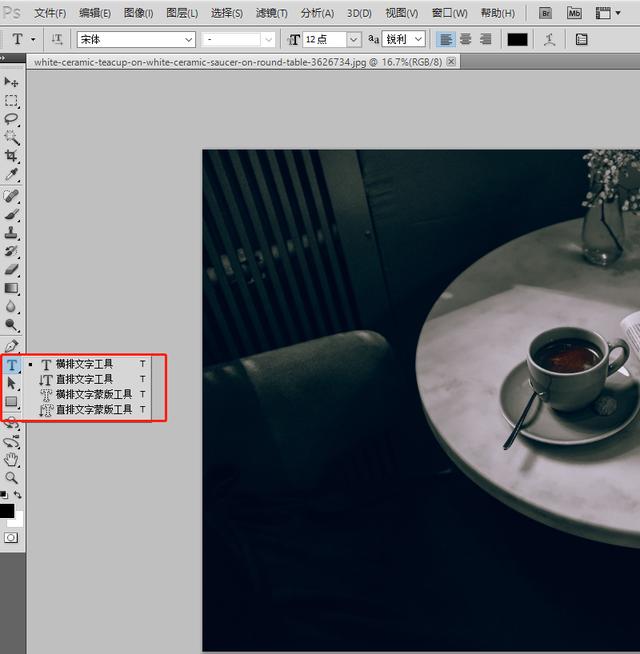The width and height of the screenshot is (640, 654).
Task: Select the Gradient tool
Action: tap(11, 288)
